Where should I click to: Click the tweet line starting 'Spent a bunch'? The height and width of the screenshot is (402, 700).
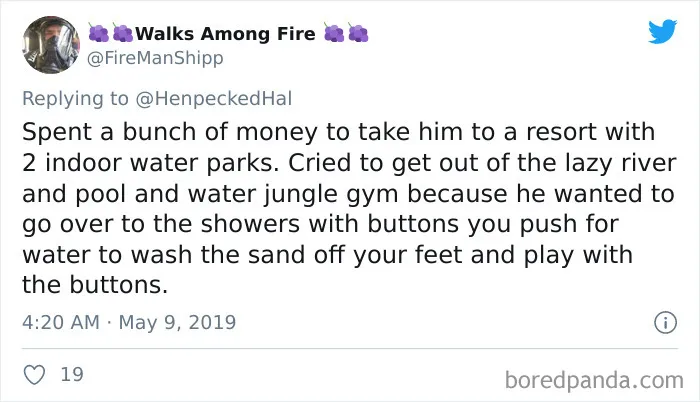point(338,132)
